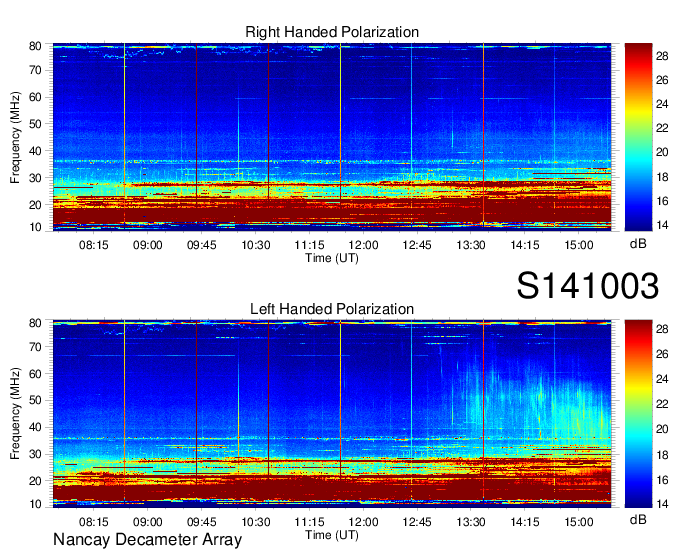
Task: Click the "Frequency (MHz)" axis label of the lower plot
Action: click(15, 414)
